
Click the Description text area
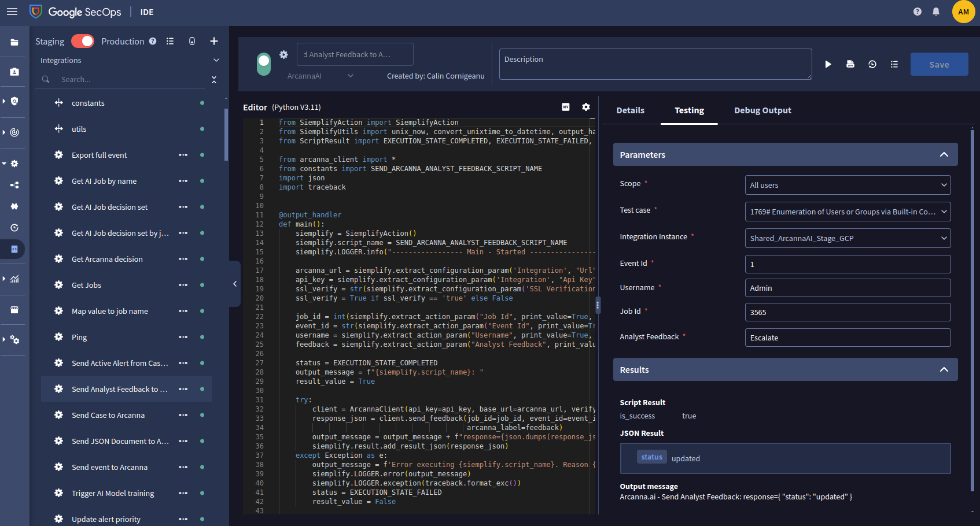pos(655,64)
